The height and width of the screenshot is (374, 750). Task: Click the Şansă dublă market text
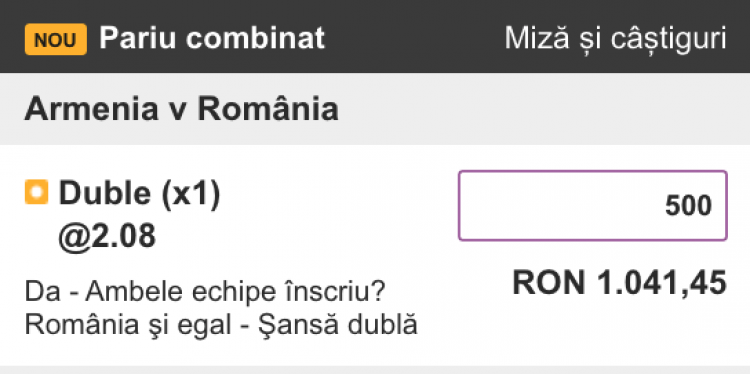click(x=338, y=325)
